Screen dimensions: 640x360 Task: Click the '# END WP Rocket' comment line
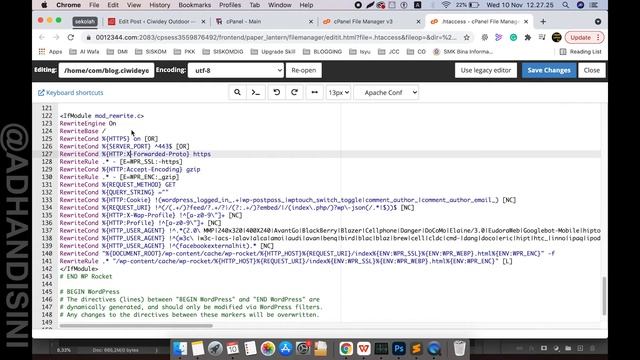pos(86,276)
